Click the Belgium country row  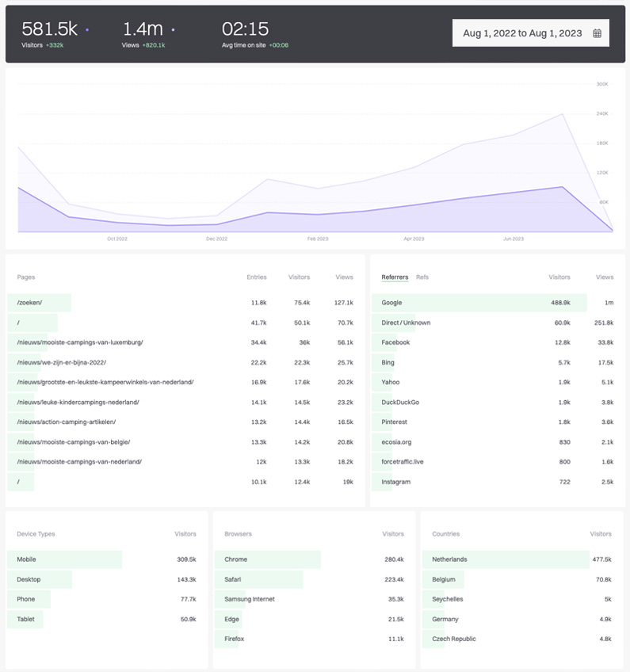[444, 579]
